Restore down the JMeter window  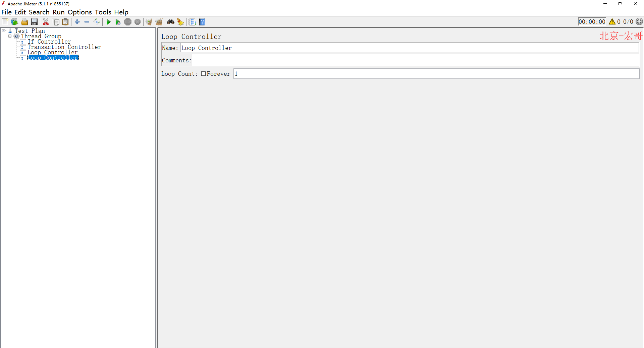coord(620,4)
